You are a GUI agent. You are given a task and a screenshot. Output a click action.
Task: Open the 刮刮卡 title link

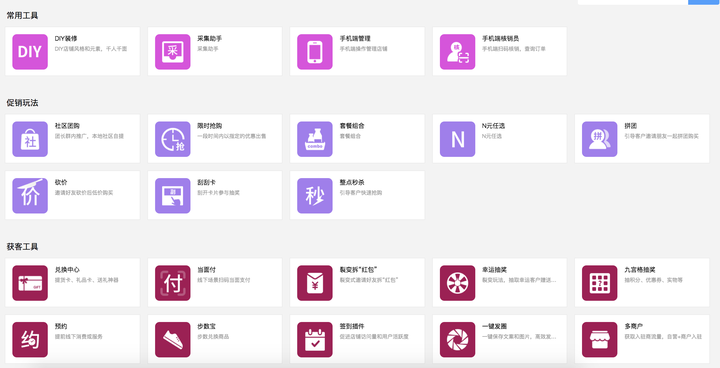point(206,182)
